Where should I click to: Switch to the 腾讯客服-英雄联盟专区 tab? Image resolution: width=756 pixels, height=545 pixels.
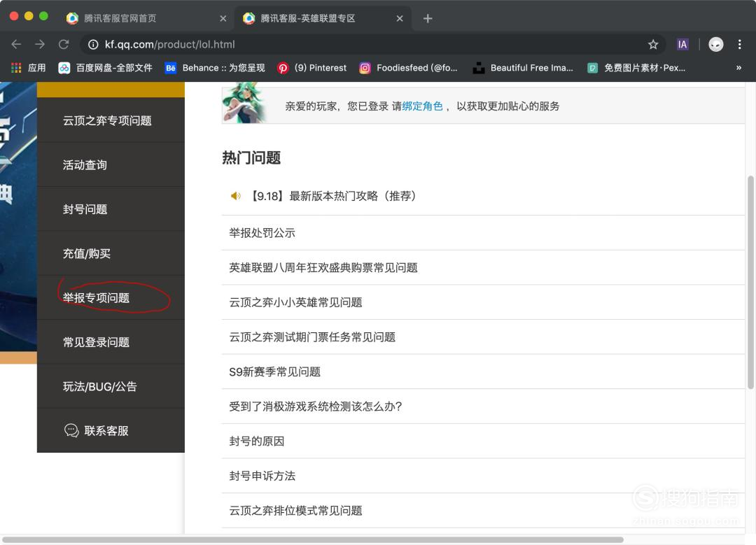click(323, 18)
